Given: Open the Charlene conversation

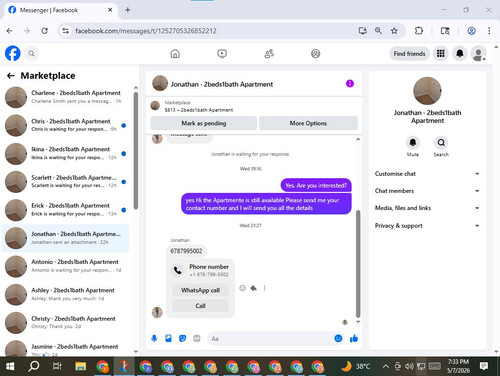Looking at the screenshot, I should (x=65, y=97).
